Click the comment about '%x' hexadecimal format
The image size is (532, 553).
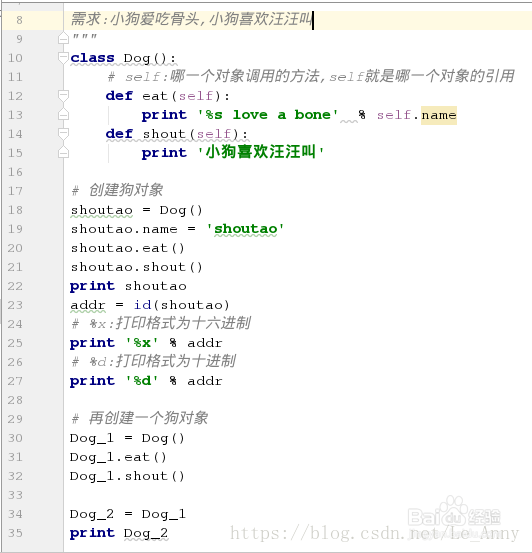(x=161, y=323)
